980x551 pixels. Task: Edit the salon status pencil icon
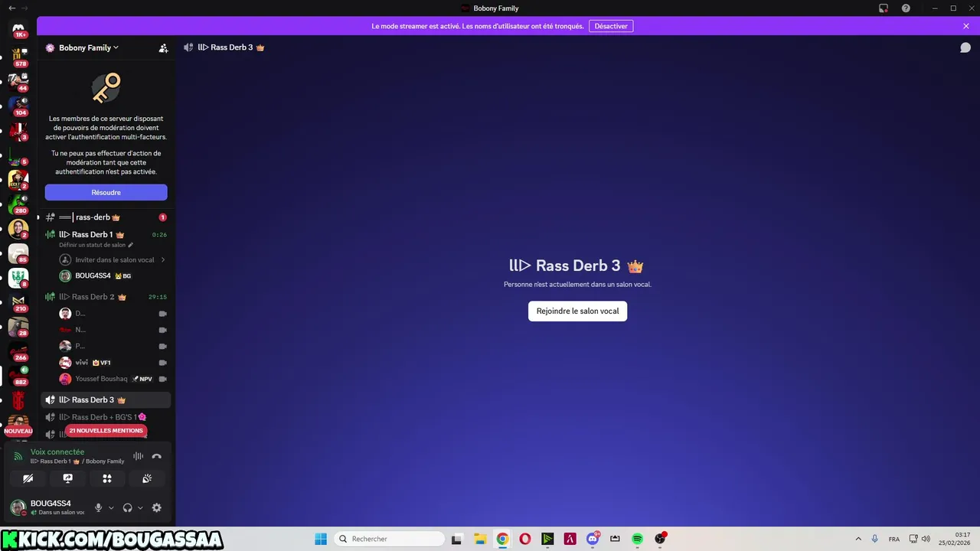131,245
